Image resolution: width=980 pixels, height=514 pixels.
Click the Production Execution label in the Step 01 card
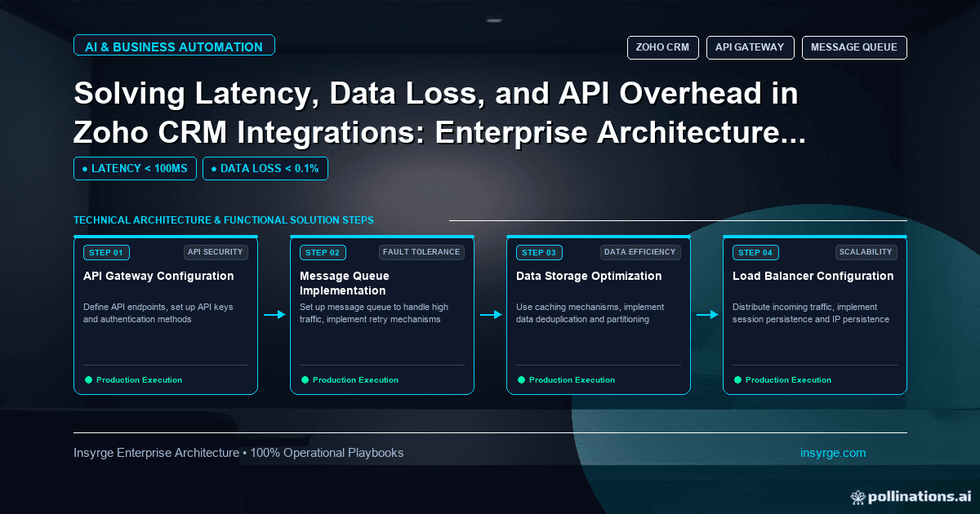139,380
